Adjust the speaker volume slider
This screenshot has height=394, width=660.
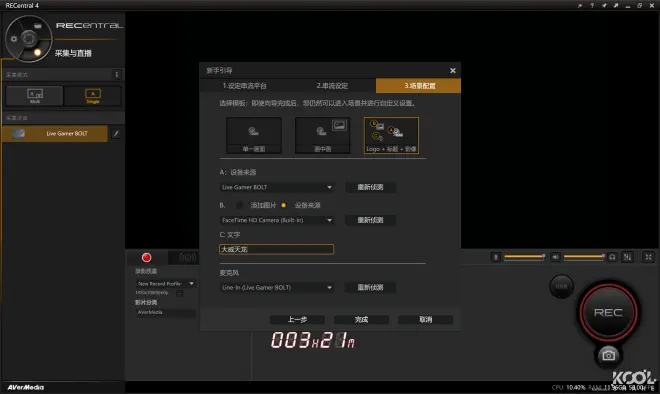point(584,257)
